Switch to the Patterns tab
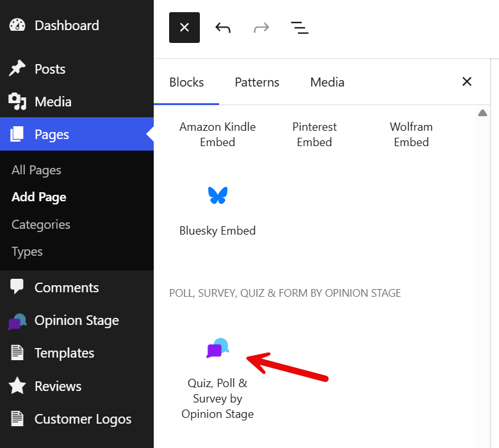 (257, 82)
